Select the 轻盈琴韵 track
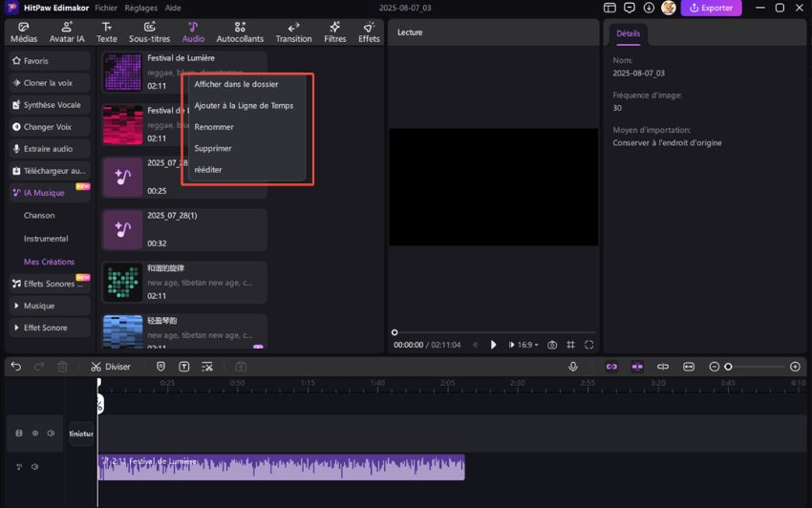 coord(184,331)
